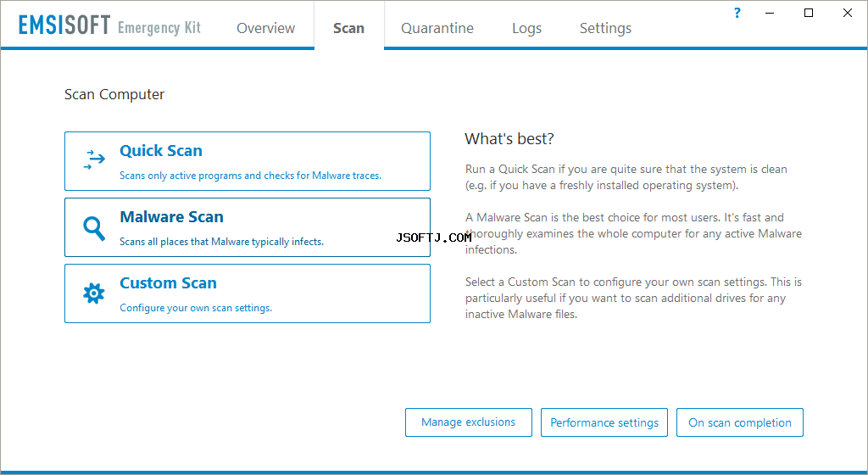Click the Emsisoft Emergency Kit logo
This screenshot has height=475, width=868.
coord(109,26)
